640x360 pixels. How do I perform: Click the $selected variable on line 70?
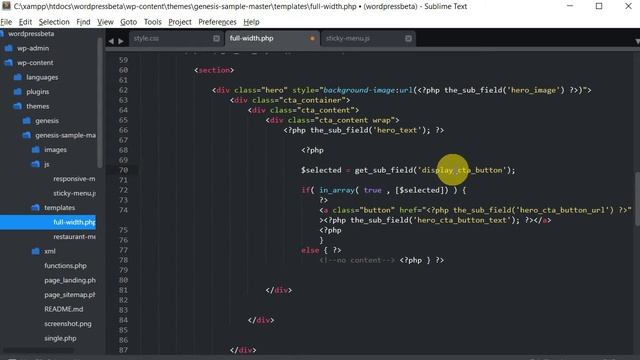coord(321,170)
